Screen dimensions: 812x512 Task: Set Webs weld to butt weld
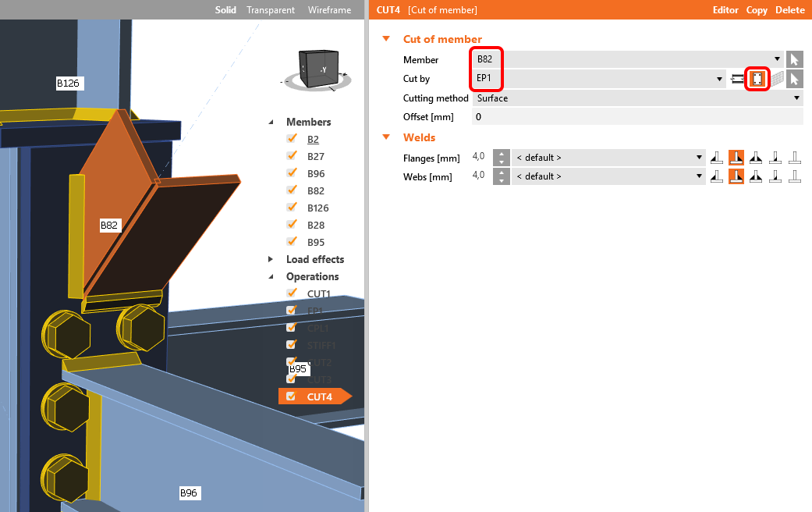(775, 176)
